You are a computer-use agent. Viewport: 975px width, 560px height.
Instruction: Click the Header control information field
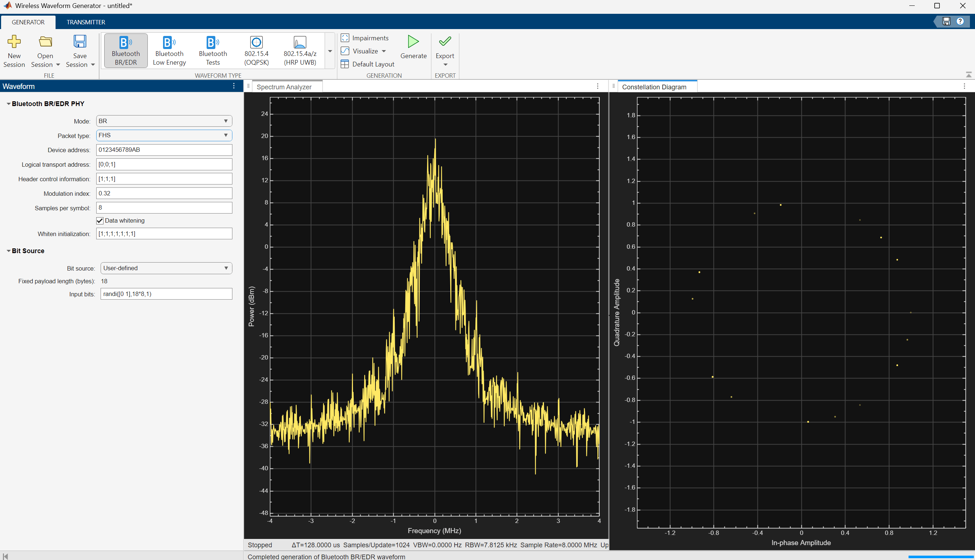[164, 179]
